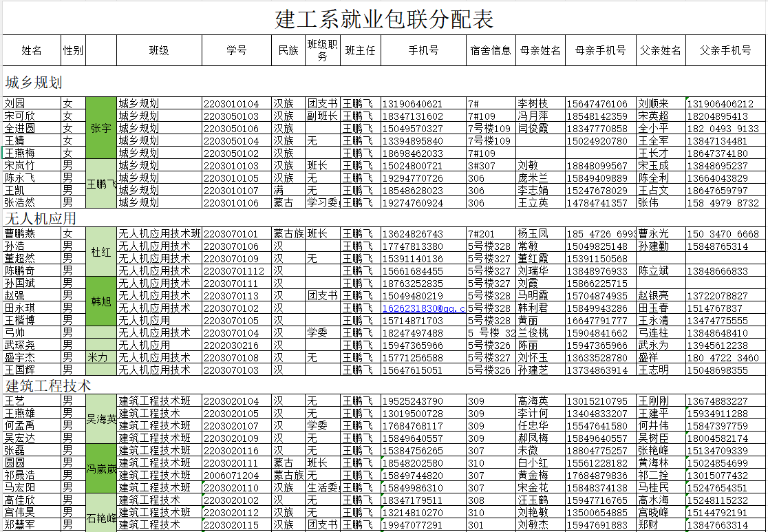
Task: Click the 城乡规划 section heading row
Action: [384, 82]
